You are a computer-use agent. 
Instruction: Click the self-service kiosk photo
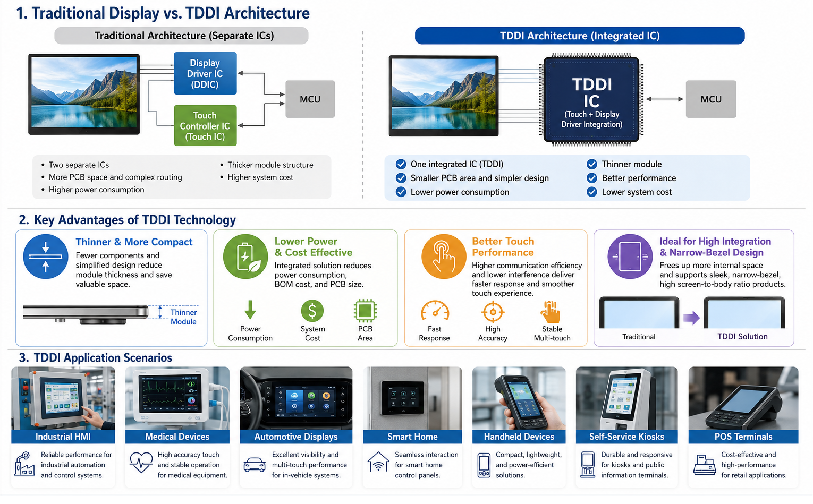pos(626,398)
